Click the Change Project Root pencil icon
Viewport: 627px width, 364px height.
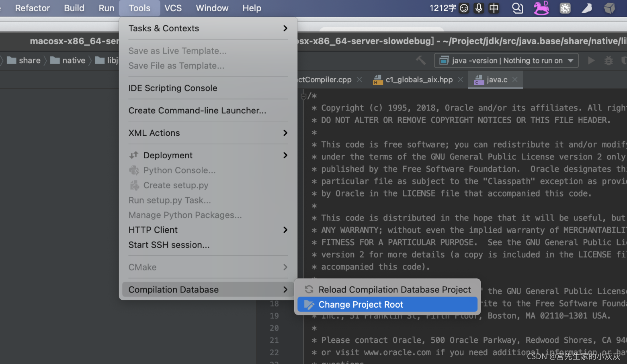(309, 305)
